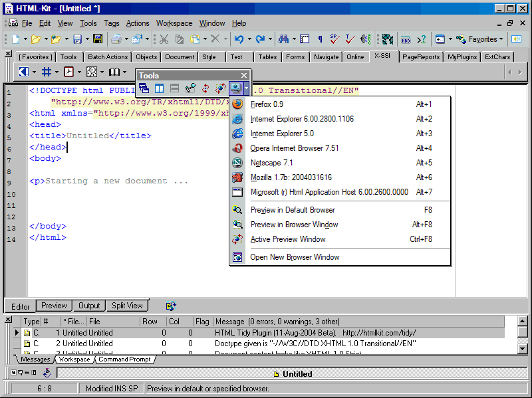532x398 pixels.
Task: Click the Paste clipboard icon
Action: tap(195, 39)
